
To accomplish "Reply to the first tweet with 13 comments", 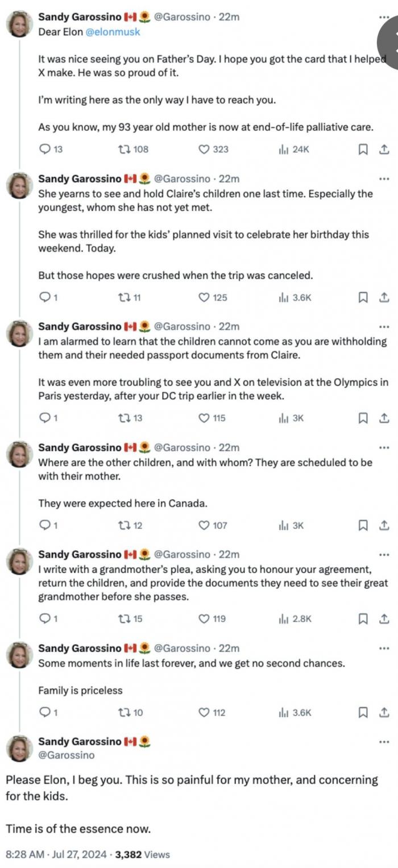I will [x=51, y=149].
